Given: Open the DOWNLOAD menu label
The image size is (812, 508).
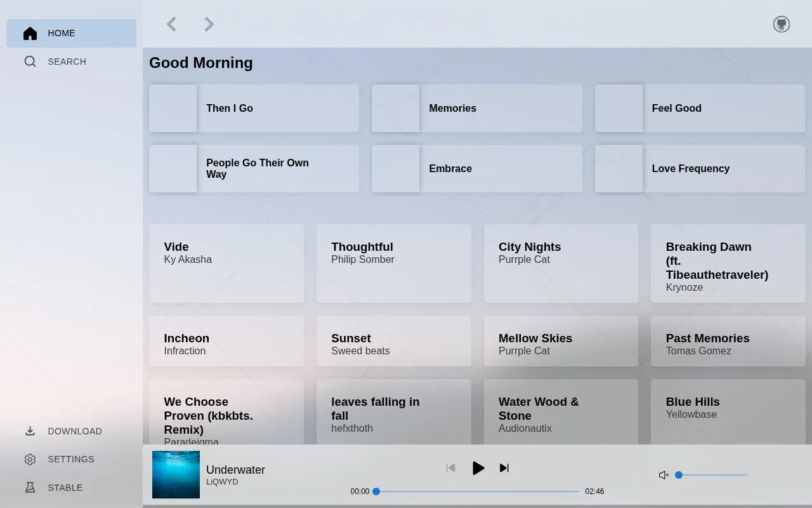Looking at the screenshot, I should [x=75, y=431].
